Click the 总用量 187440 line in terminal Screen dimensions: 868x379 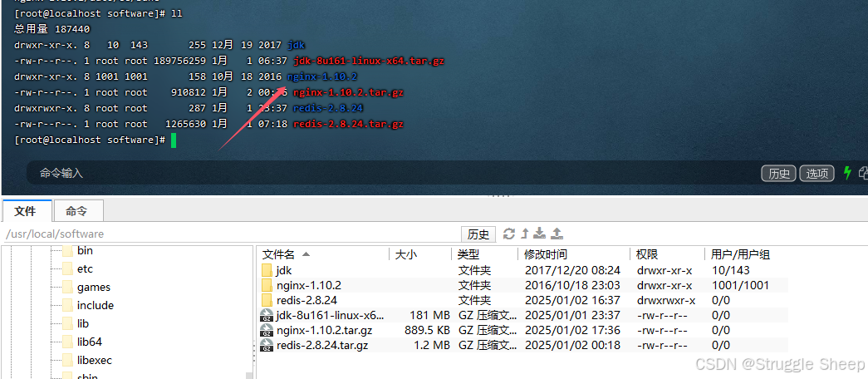tap(52, 29)
